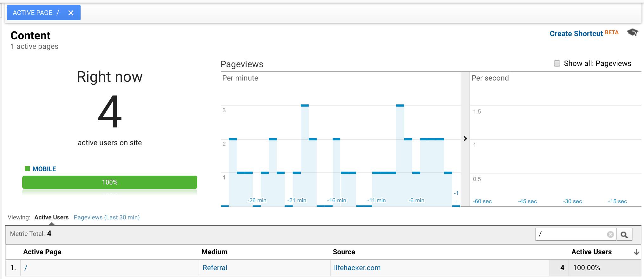Select the green MOBILE legend swatch
The height and width of the screenshot is (279, 644).
27,169
